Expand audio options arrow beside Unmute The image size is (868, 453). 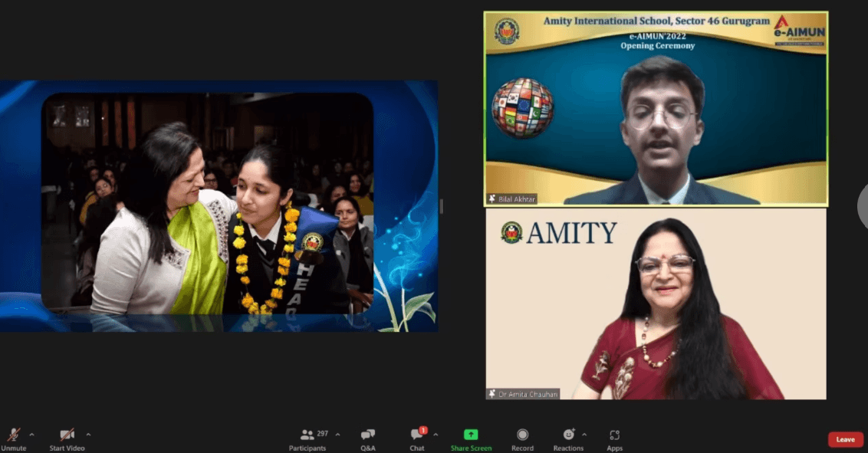click(31, 435)
